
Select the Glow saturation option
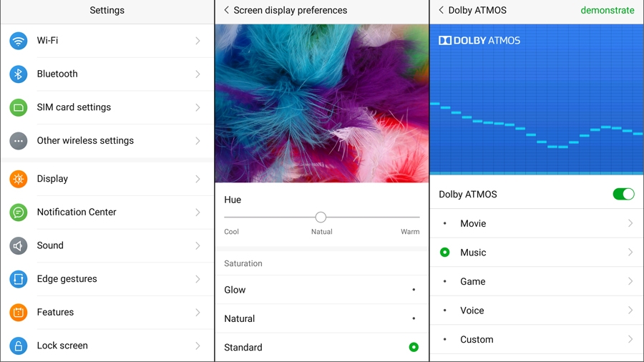(x=321, y=290)
